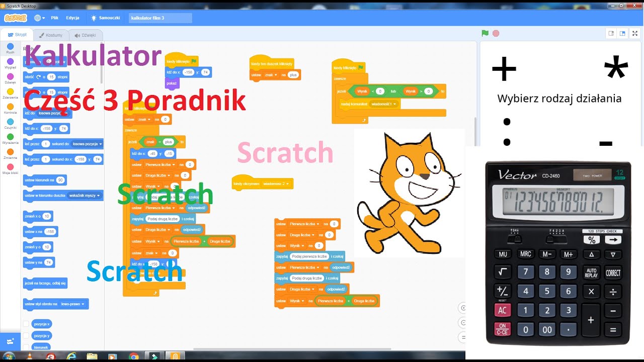Viewport: 644px width, 362px height.
Task: Open Druga liczba dropdown set to 0
Action: [x=303, y=235]
